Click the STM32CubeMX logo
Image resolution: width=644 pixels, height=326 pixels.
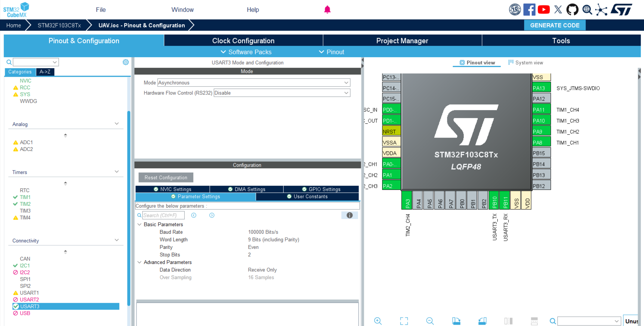tap(16, 10)
